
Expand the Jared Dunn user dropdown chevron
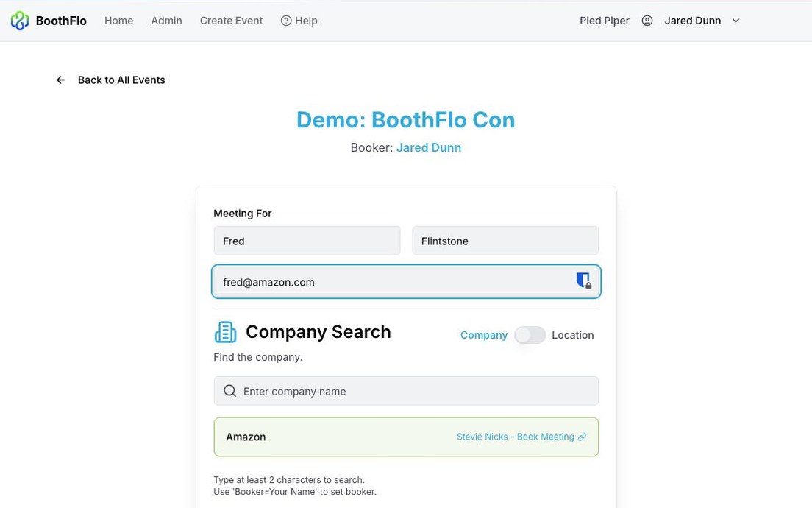736,21
